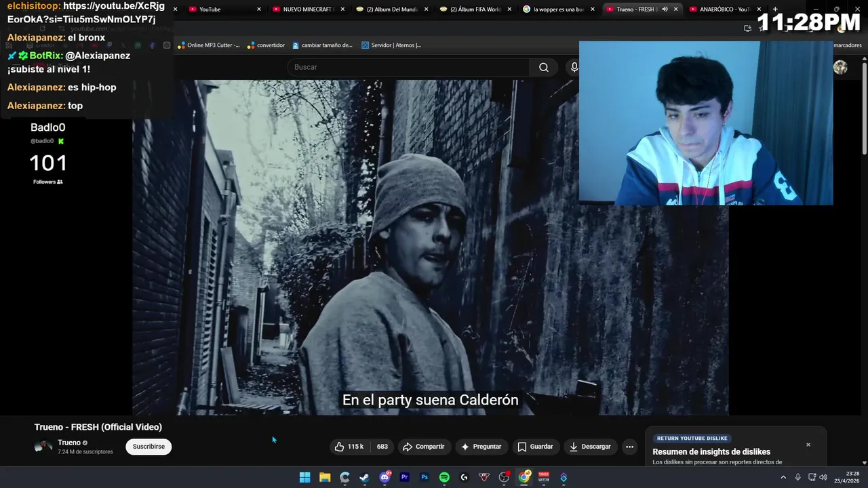Click in the Buscar search field
The image size is (868, 488).
[x=408, y=67]
